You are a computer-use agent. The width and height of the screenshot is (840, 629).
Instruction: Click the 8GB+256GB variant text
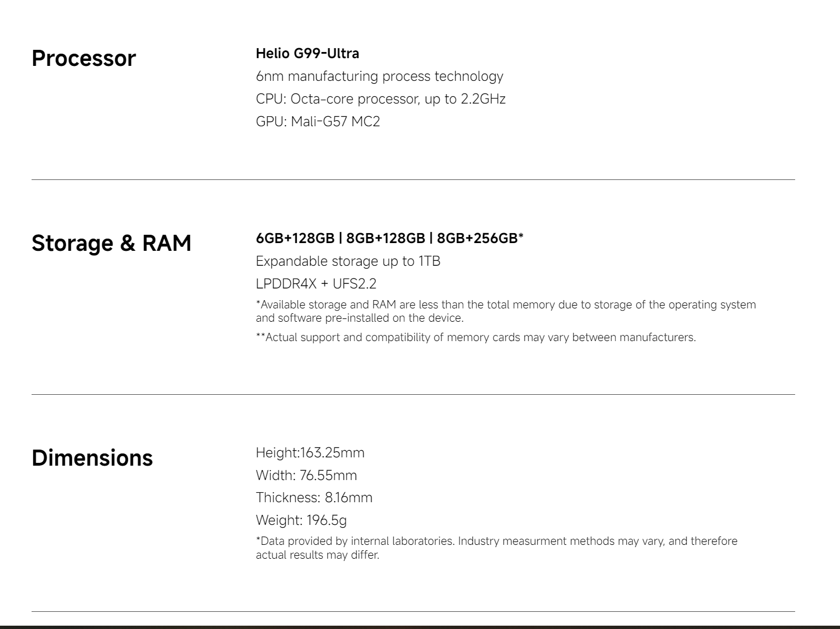(x=480, y=238)
